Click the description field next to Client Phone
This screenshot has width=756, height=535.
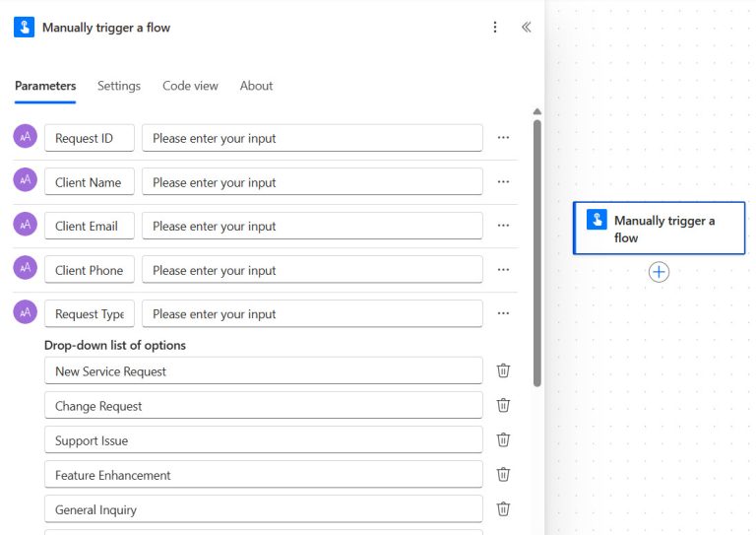point(312,270)
